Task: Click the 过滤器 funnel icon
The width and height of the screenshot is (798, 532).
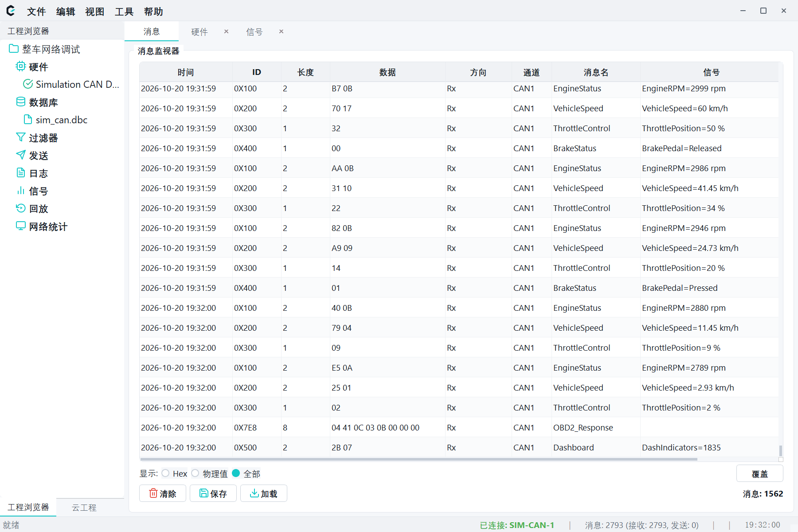Action: [x=20, y=137]
